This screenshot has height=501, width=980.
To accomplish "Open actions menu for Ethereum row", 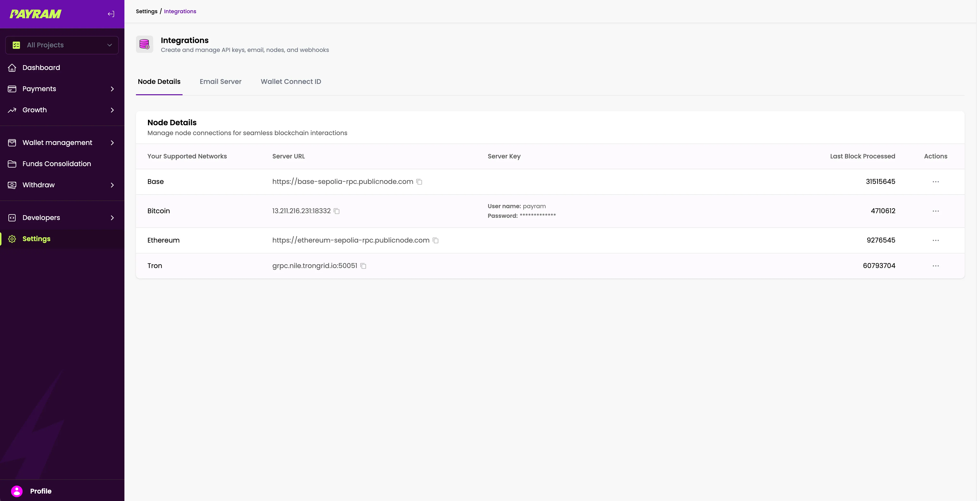I will 936,240.
